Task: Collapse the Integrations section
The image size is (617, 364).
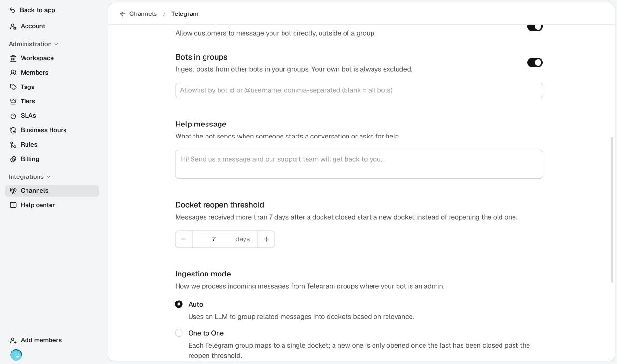Action: (x=29, y=177)
